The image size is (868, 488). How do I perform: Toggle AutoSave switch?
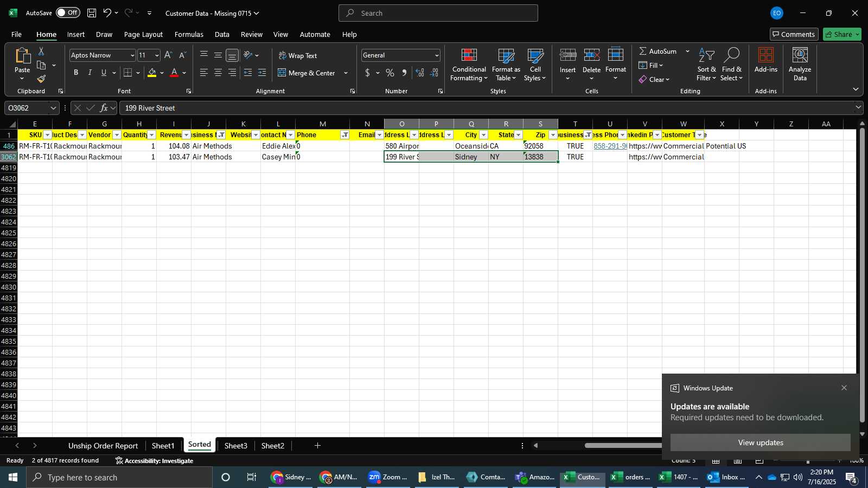point(68,12)
